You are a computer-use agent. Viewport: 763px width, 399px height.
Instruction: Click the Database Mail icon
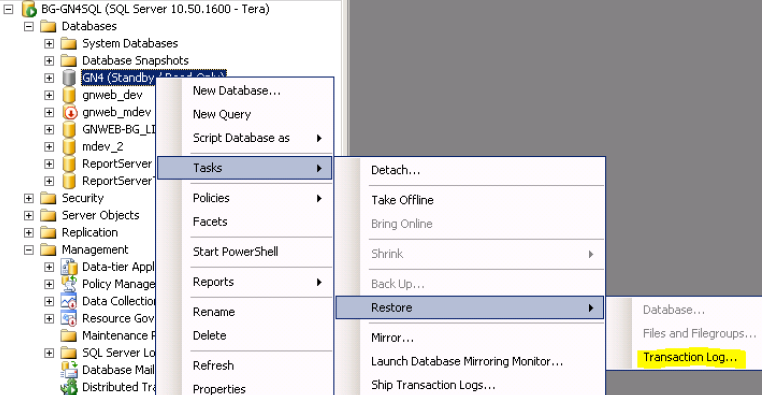pyautogui.click(x=69, y=370)
